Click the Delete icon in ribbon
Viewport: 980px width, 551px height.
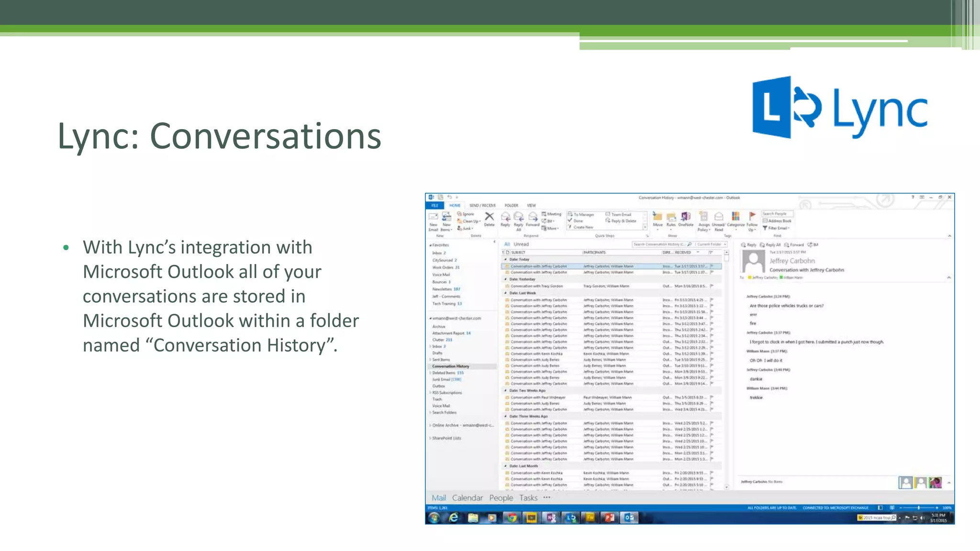[489, 218]
